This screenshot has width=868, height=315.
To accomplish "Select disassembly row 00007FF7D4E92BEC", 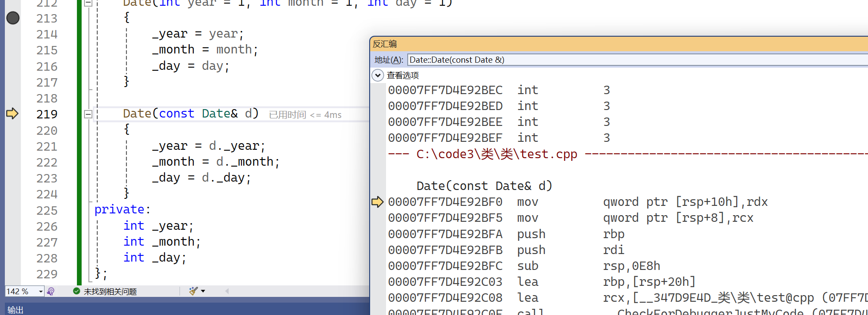I will pyautogui.click(x=500, y=90).
